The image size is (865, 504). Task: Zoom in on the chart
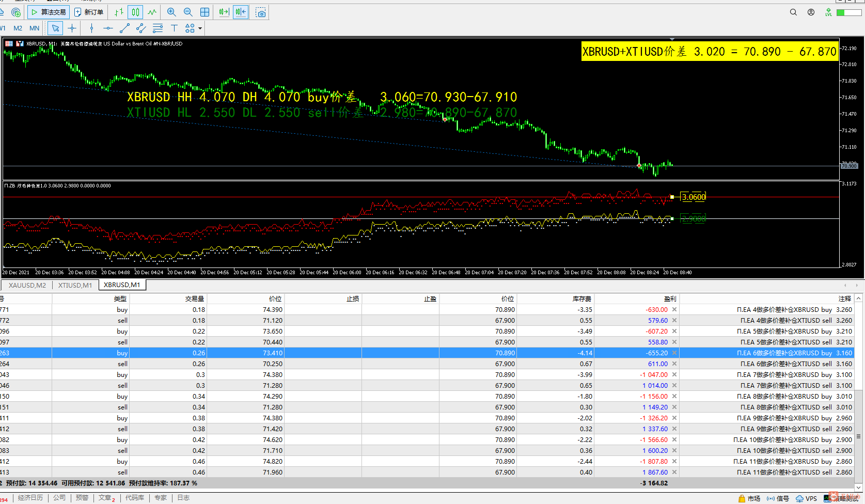pos(171,12)
